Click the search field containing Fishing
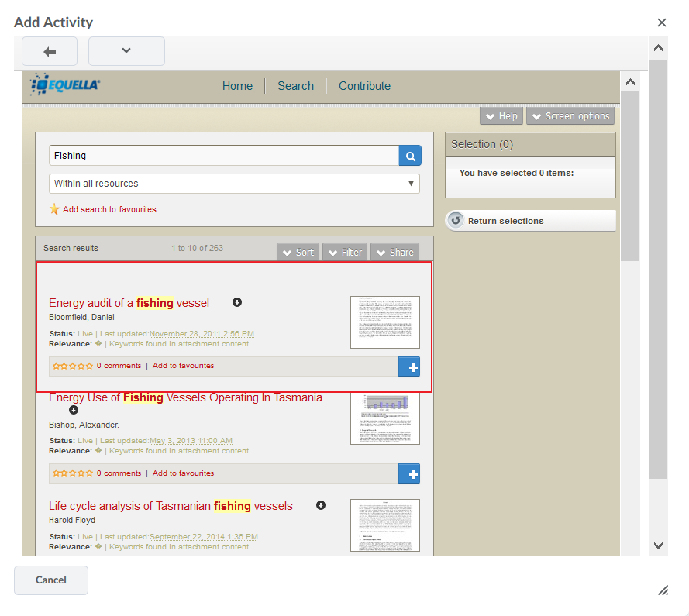Image resolution: width=689 pixels, height=616 pixels. click(x=224, y=156)
